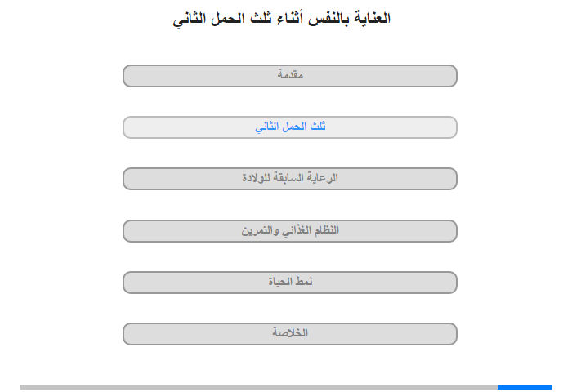The height and width of the screenshot is (392, 572).
Task: Jump to الخلاصة (Summary) section
Action: (x=289, y=334)
